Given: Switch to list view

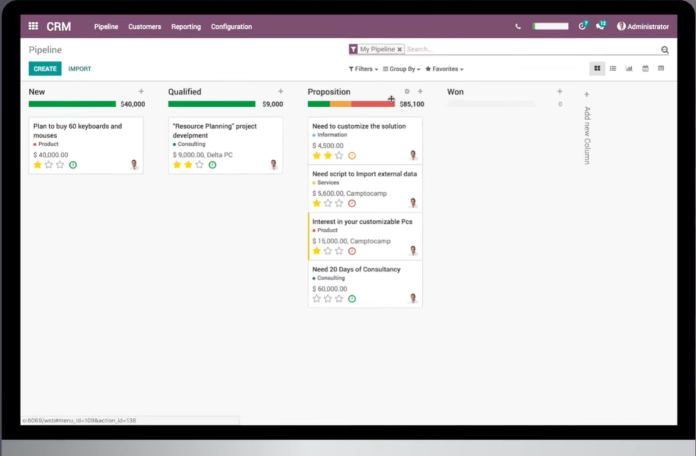Looking at the screenshot, I should tap(613, 69).
